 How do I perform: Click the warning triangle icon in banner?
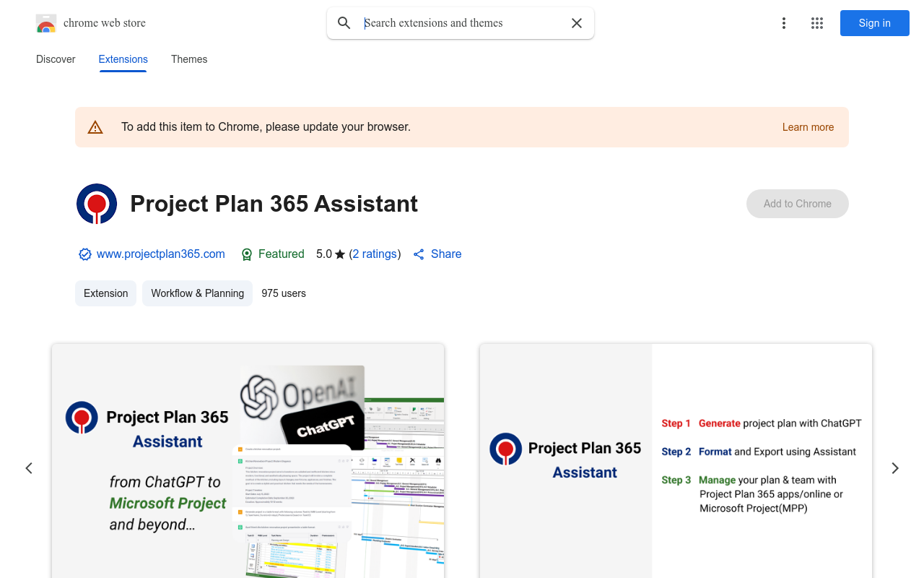coord(95,127)
